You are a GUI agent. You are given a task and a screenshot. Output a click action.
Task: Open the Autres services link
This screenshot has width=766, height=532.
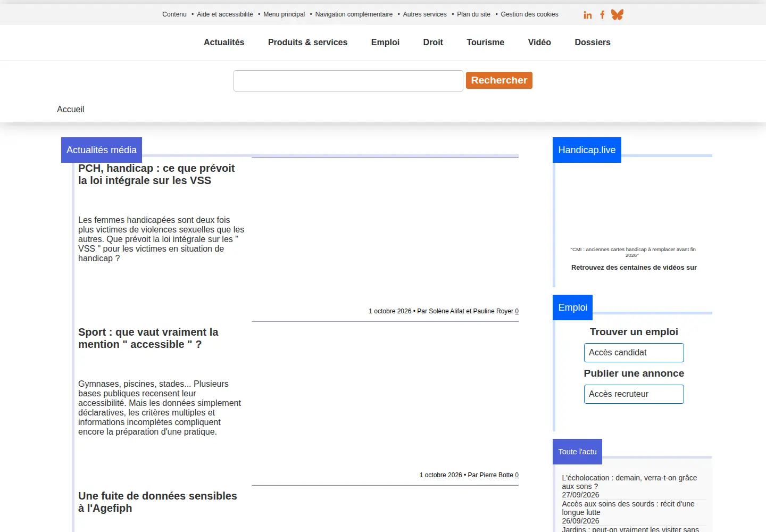(x=425, y=14)
